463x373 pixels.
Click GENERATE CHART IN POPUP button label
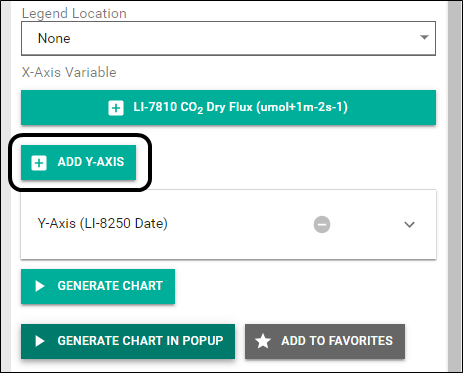pos(140,341)
